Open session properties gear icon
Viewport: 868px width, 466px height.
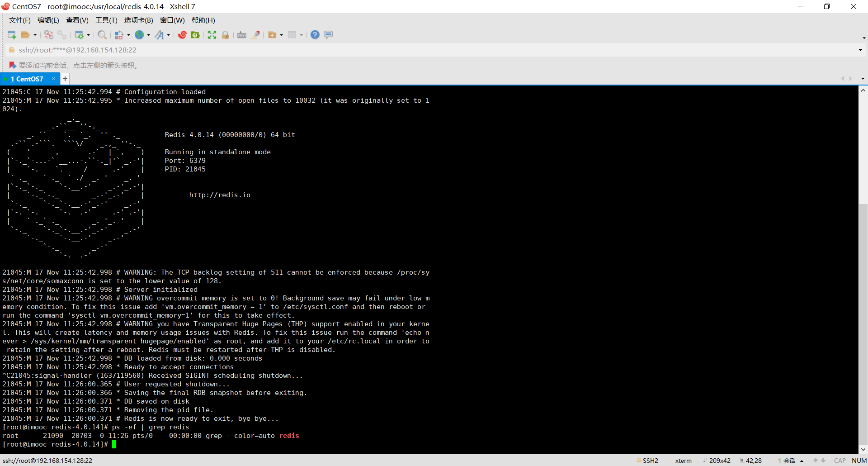[79, 35]
